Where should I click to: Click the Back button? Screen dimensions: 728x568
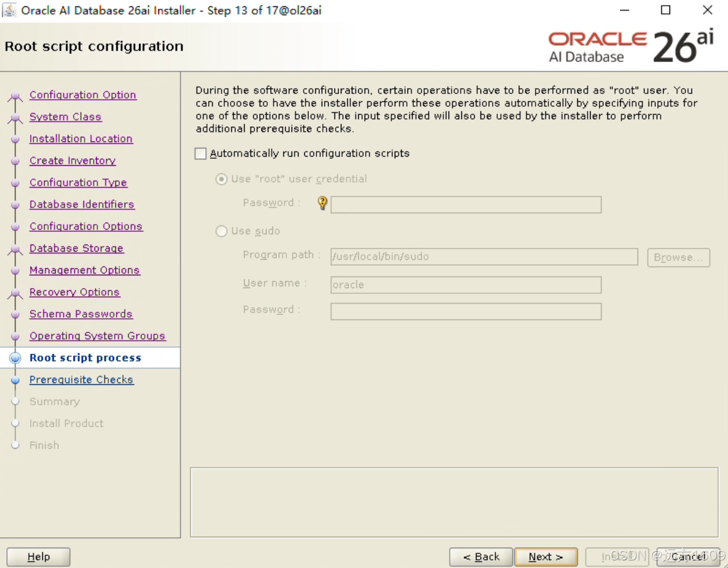point(481,557)
